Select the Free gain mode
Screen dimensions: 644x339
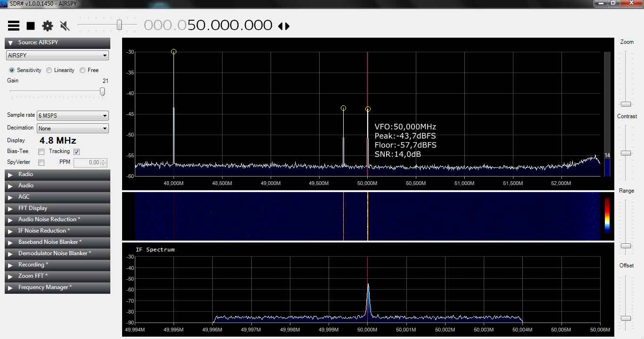tap(89, 70)
